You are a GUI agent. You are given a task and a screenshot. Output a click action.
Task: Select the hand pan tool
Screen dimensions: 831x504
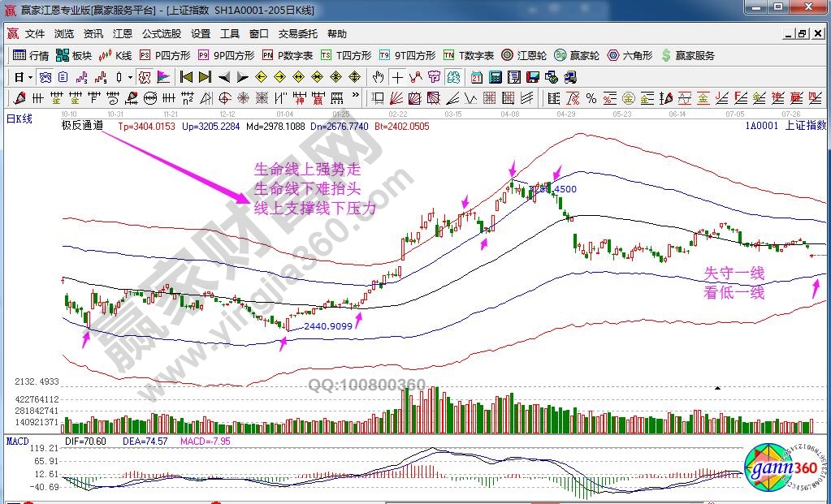(378, 77)
